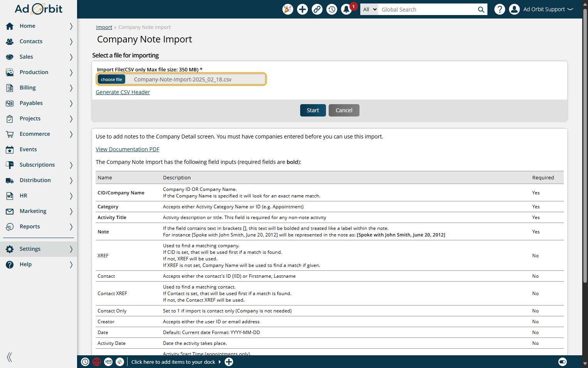Collapse the sidebar with double chevron
Image resolution: width=588 pixels, height=368 pixels.
[10, 357]
